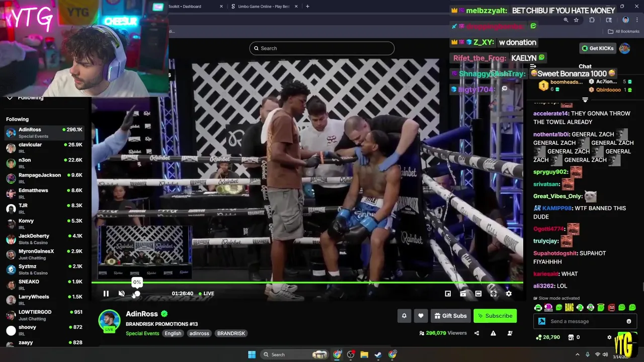
Task: Insert the yellow BANG emote
Action: (x=569, y=308)
